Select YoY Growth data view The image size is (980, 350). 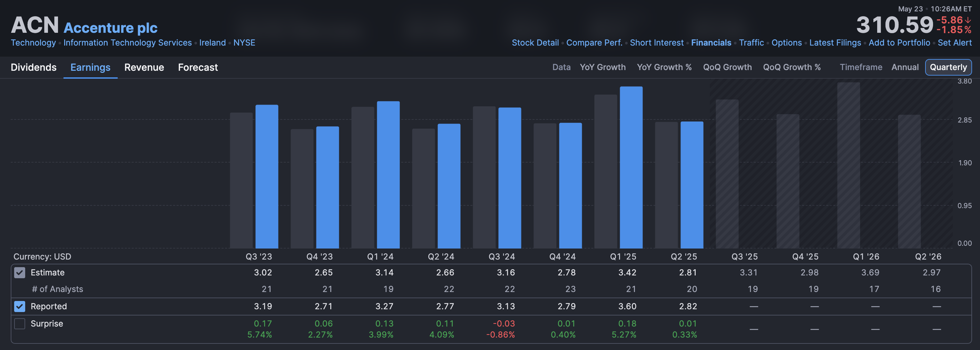(x=602, y=67)
